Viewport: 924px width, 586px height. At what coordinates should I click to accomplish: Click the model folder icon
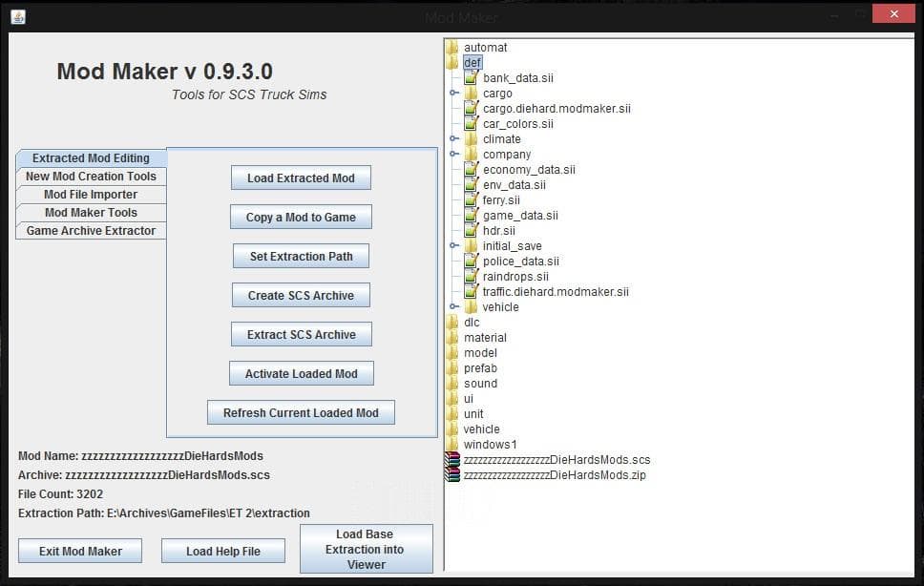(x=452, y=353)
